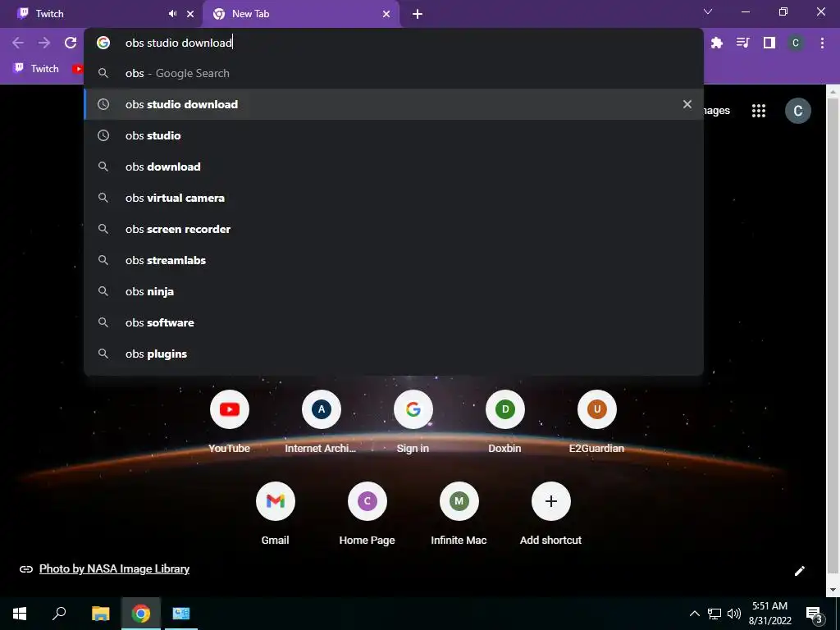Viewport: 840px width, 630px height.
Task: Go forward with the forward arrow
Action: pyautogui.click(x=44, y=43)
